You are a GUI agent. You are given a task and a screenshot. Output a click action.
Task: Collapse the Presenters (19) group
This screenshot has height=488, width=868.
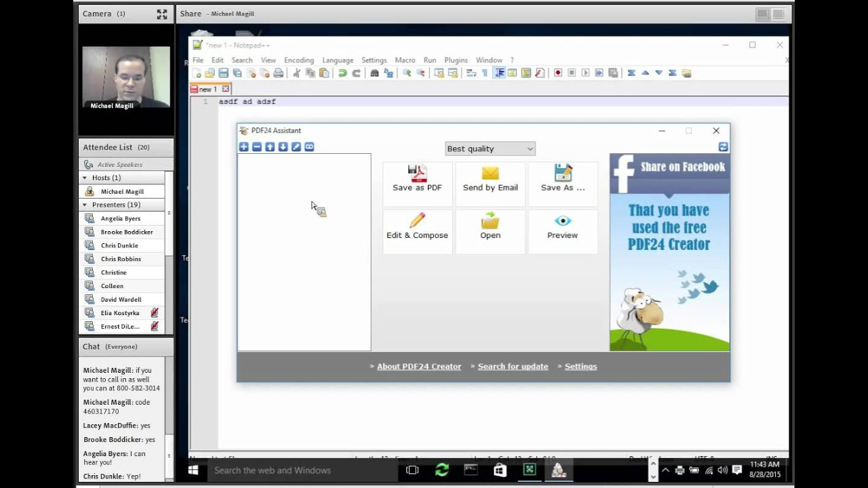click(x=85, y=205)
